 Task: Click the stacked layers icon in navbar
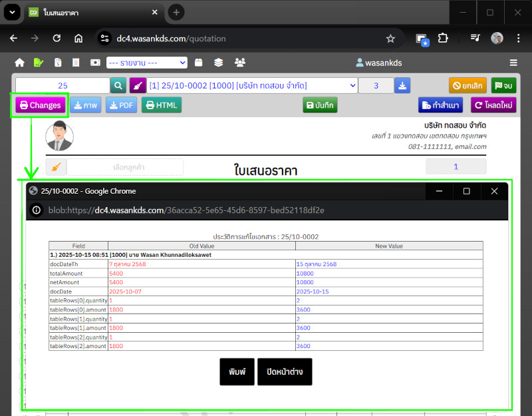pos(218,63)
